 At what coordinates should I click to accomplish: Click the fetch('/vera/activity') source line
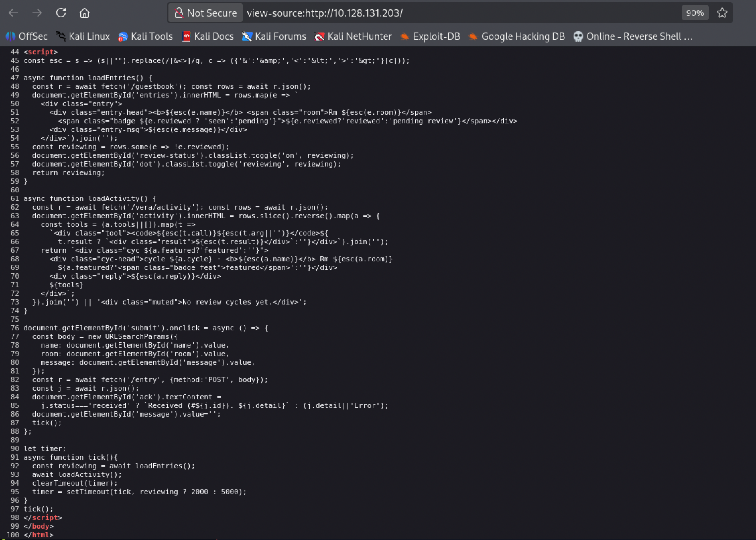(x=180, y=207)
